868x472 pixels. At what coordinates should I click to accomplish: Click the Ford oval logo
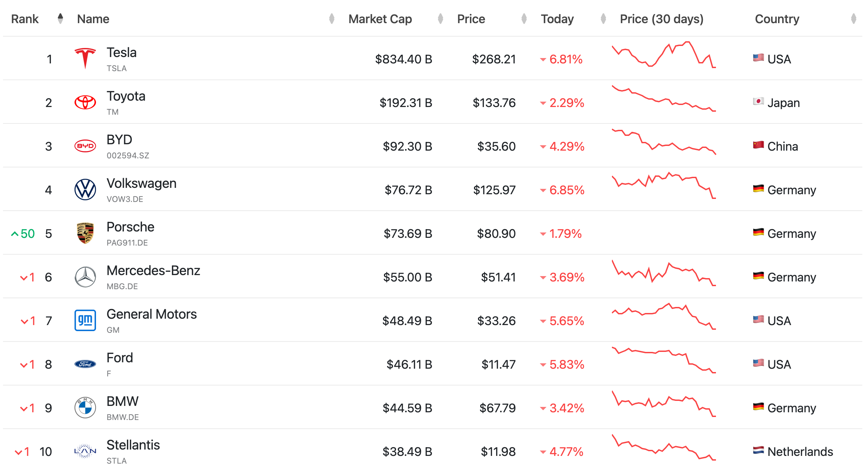coord(85,364)
